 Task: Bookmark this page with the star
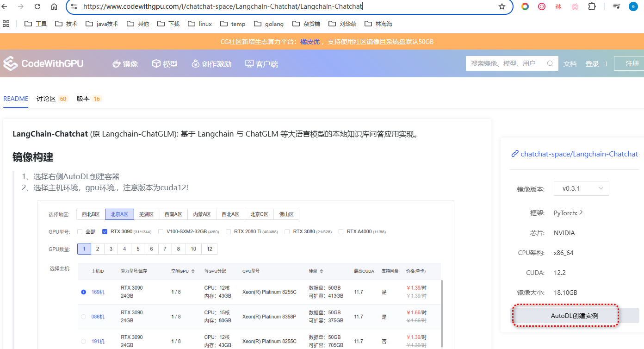[502, 6]
